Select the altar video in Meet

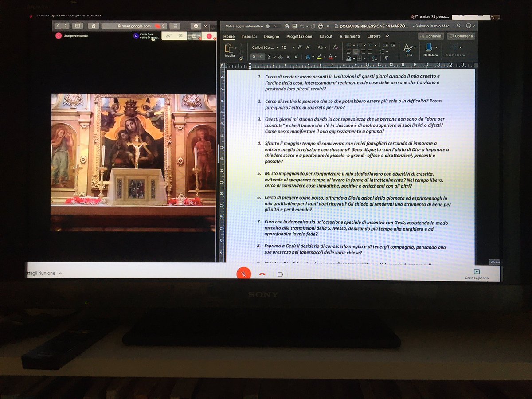133,162
